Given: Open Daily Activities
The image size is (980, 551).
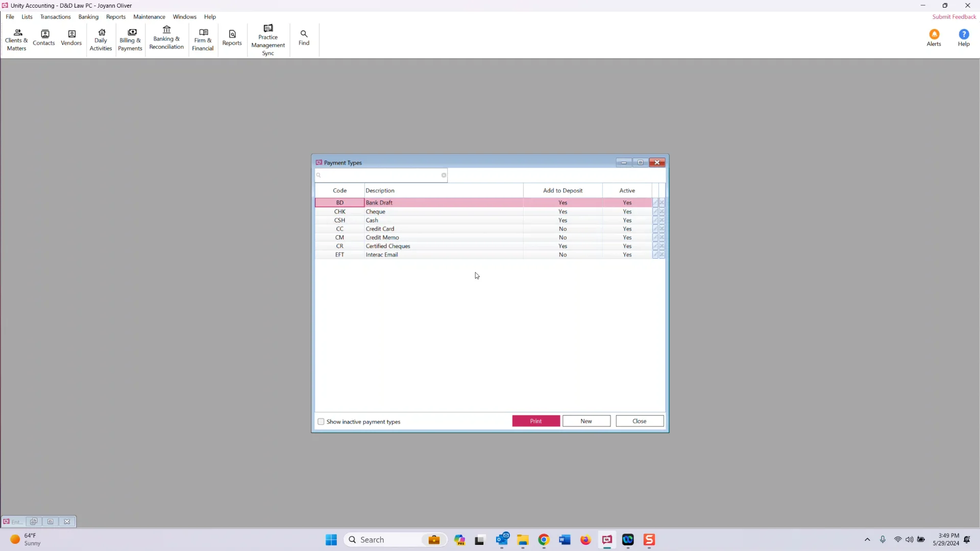Looking at the screenshot, I should tap(101, 38).
